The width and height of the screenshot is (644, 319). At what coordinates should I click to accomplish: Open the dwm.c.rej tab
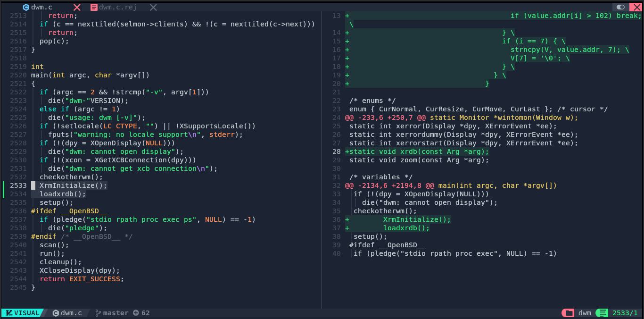(x=118, y=7)
